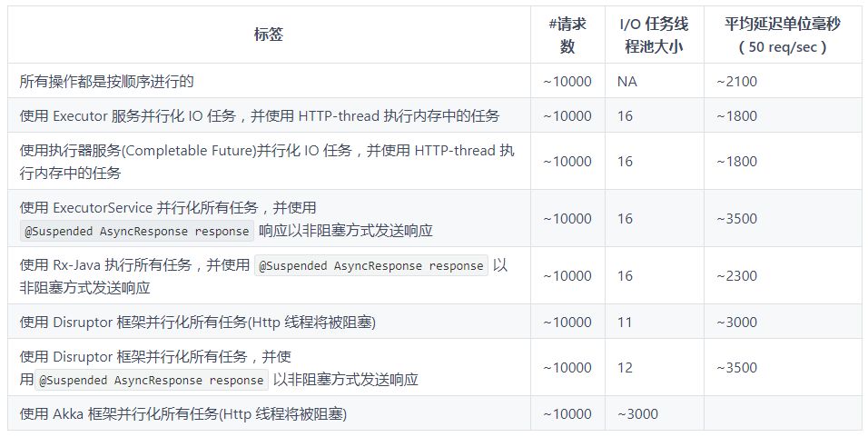Click the ~2100 latency value
This screenshot has width=868, height=437.
(736, 82)
